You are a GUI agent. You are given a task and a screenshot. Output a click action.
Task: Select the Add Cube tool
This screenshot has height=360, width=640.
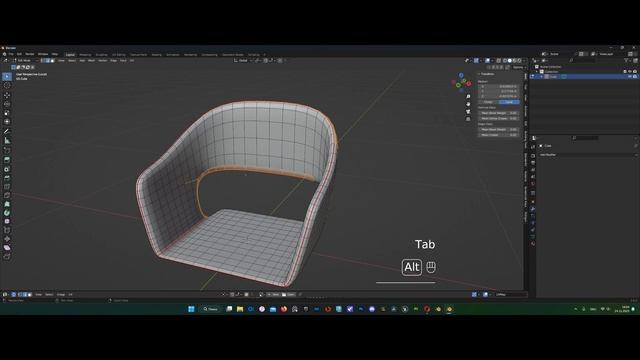[x=7, y=150]
